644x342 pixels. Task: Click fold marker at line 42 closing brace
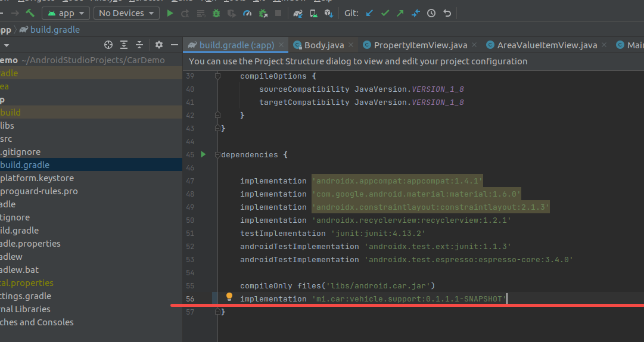(x=217, y=115)
